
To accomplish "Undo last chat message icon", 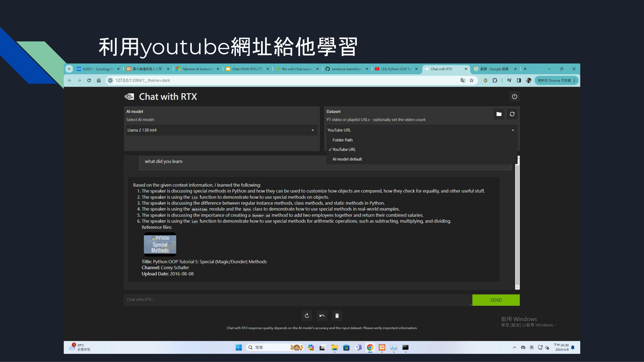I will [322, 316].
